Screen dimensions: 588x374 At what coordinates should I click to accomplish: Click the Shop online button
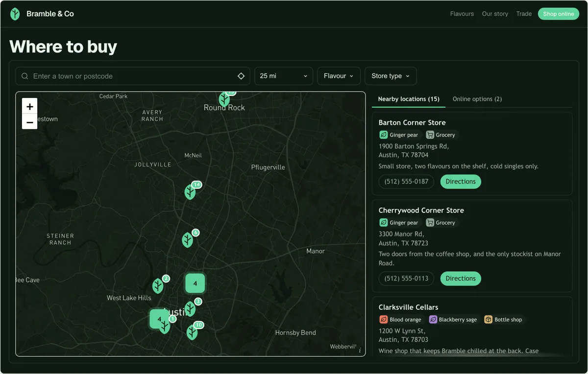point(559,14)
